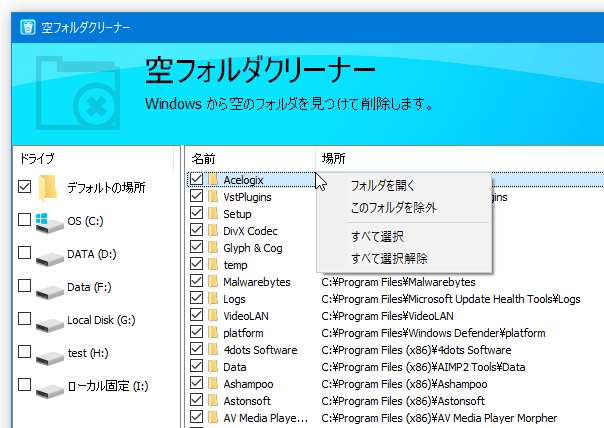The image size is (604, 428).
Task: Select the Glyph & Cog row name
Action: [253, 248]
